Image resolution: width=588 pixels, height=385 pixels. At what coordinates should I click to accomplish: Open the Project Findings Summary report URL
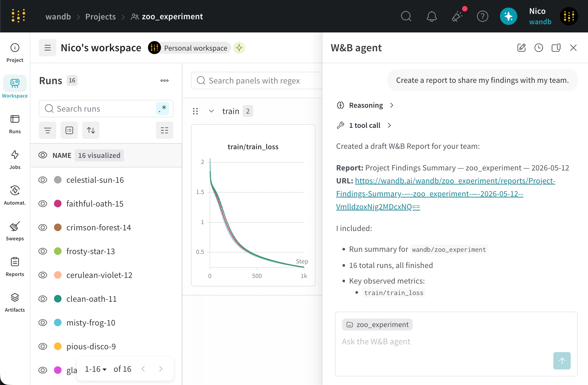pos(445,194)
